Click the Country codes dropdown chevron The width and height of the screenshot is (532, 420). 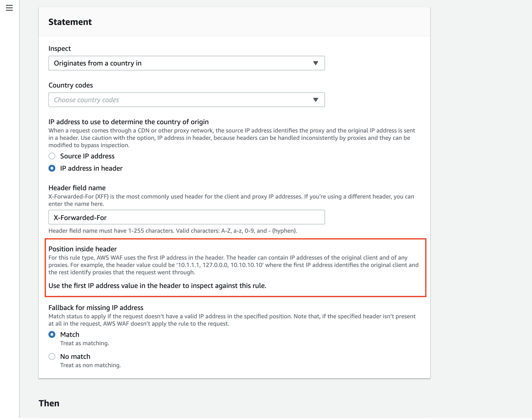point(316,99)
